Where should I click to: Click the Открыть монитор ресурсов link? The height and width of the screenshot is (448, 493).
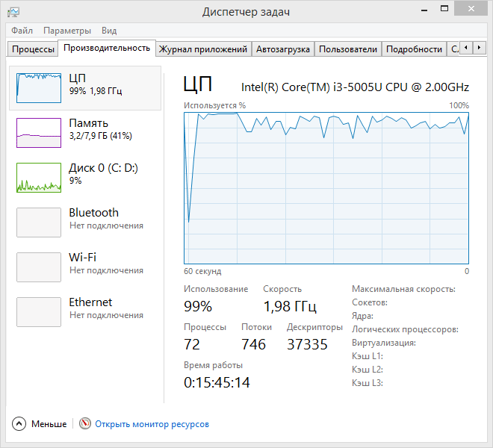152,424
